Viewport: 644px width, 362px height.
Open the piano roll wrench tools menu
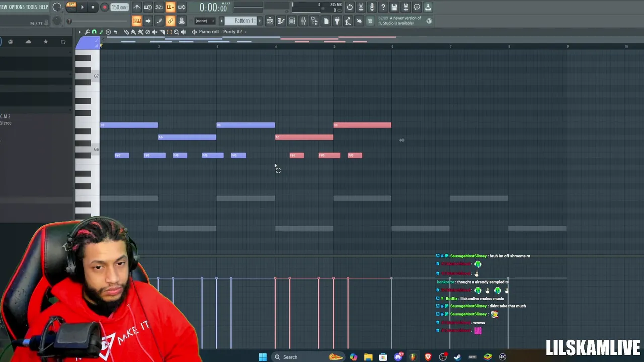pos(87,32)
